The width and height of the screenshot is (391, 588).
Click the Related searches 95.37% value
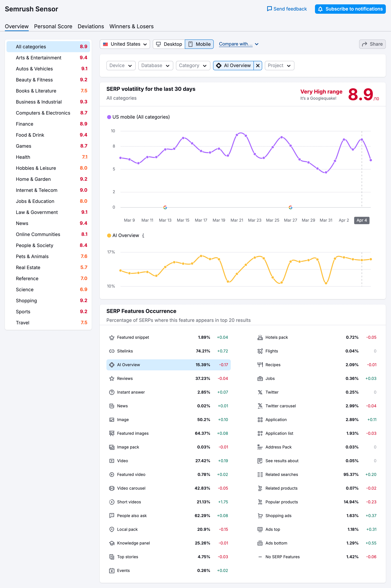(x=351, y=475)
